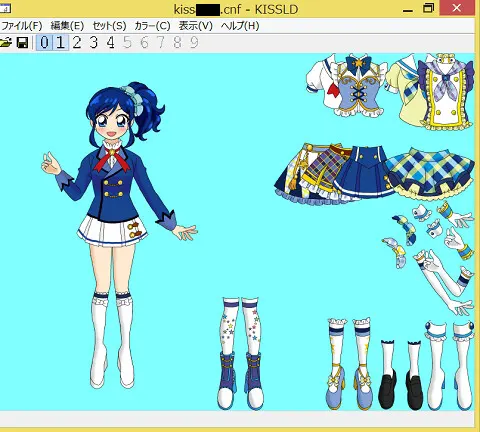
Task: Open the セット(S) menu
Action: pos(109,26)
